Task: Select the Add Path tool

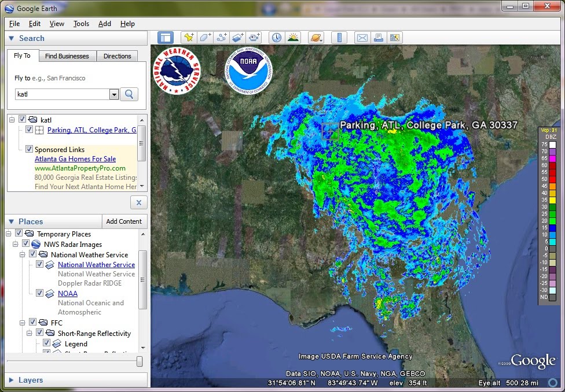Action: point(221,37)
